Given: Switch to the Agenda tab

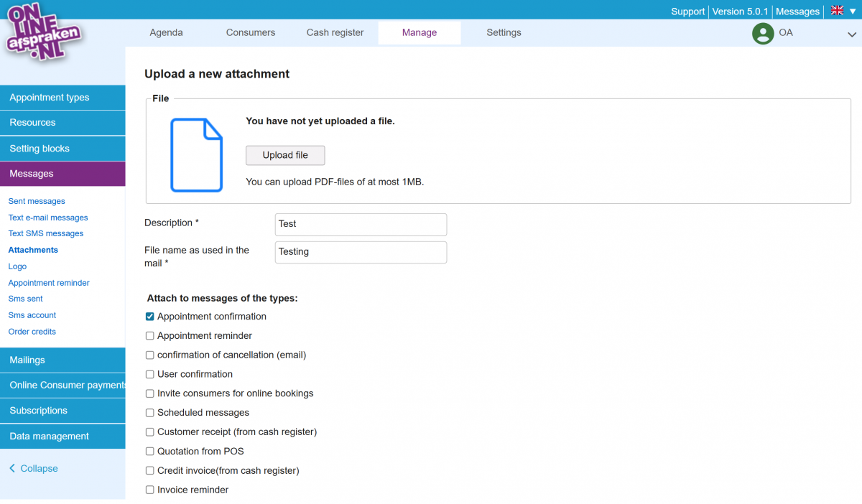Looking at the screenshot, I should [x=166, y=32].
